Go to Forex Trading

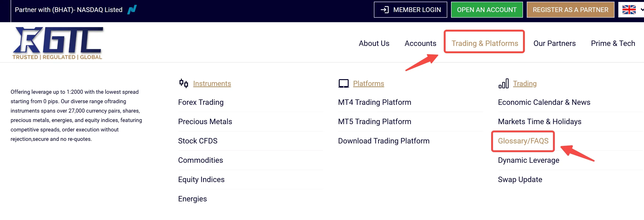(x=201, y=102)
